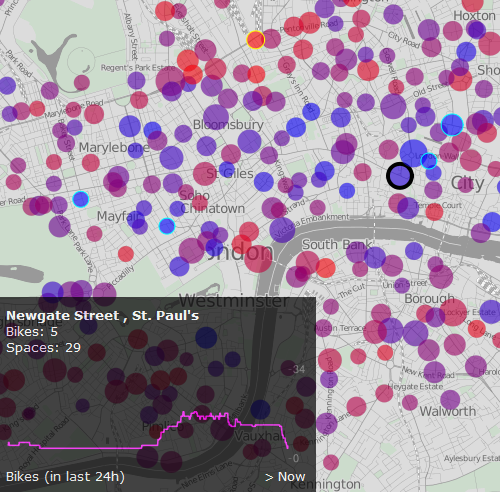Select the large blue station over London Wall label
500x492 pixels.
pos(414,153)
